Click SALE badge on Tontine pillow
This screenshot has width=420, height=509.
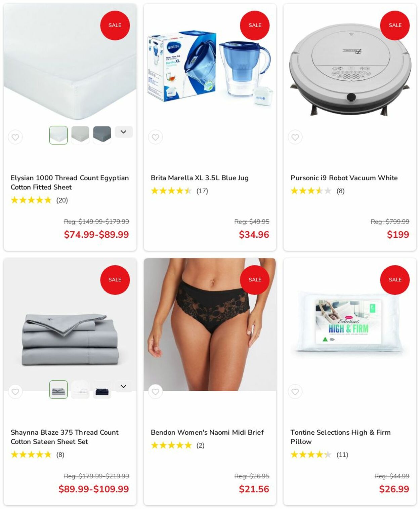coord(395,280)
